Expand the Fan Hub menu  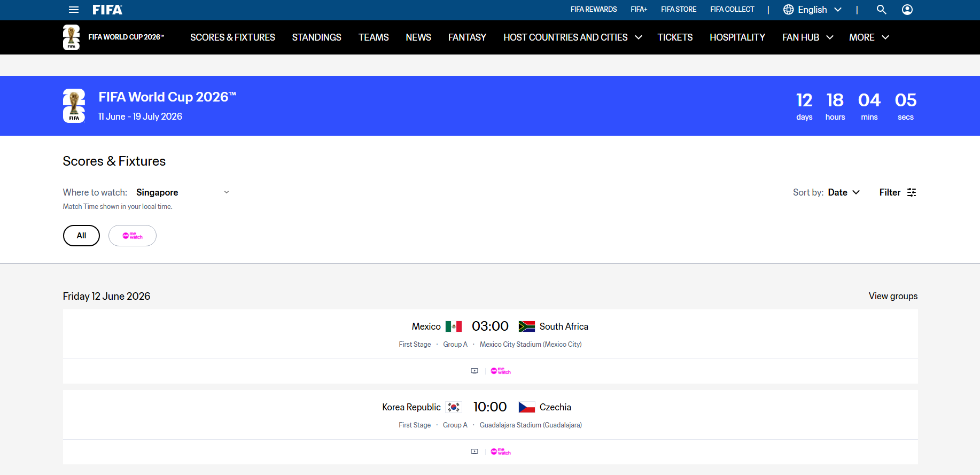point(807,37)
